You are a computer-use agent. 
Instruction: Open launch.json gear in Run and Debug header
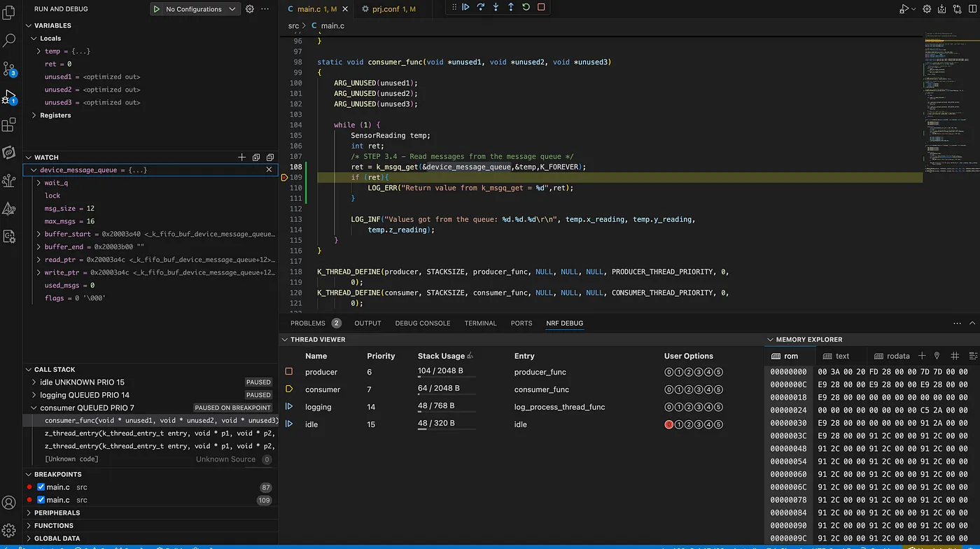click(x=249, y=9)
